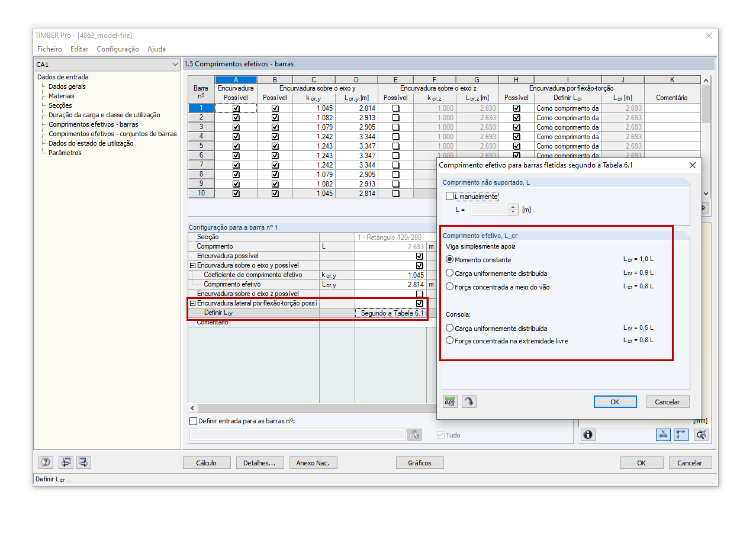Screen dimensions: 756x534
Task: Click the decimal places icon in the dialog
Action: [x=451, y=401]
